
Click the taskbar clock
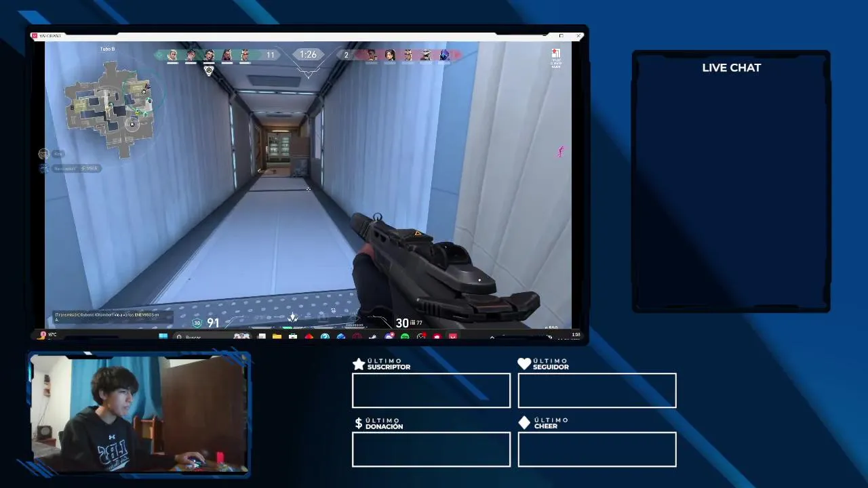(x=576, y=335)
